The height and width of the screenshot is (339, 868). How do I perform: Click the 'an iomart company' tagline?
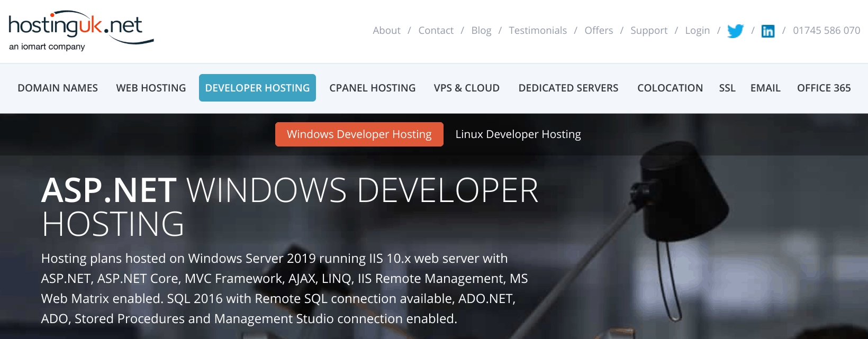coord(47,47)
